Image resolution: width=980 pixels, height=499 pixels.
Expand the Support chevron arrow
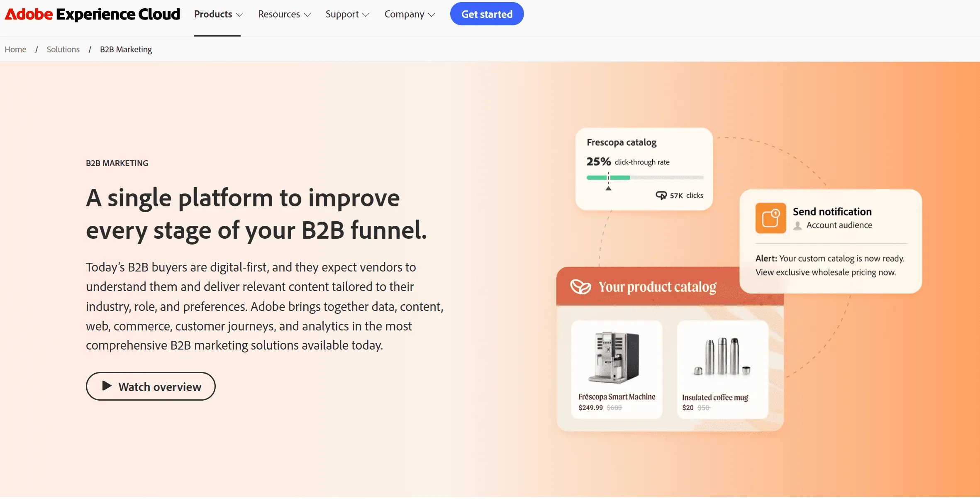pyautogui.click(x=366, y=15)
